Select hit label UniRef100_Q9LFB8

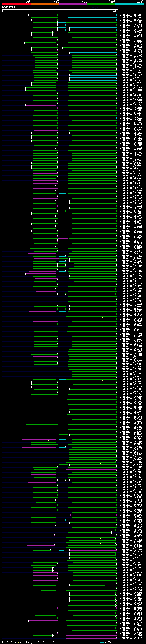click(131, 522)
